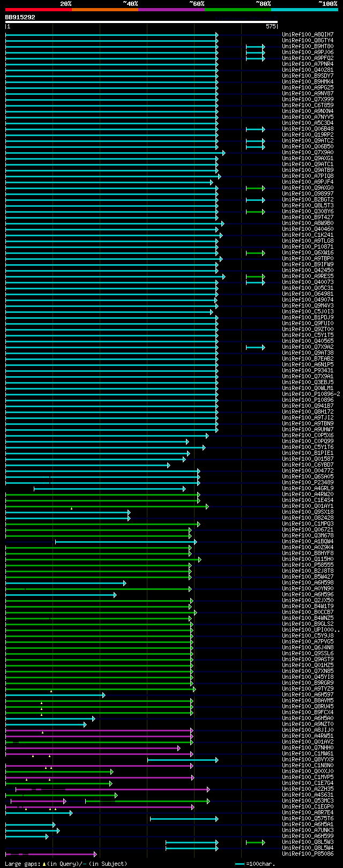Click the red 20% identity legend bar

tap(39, 10)
